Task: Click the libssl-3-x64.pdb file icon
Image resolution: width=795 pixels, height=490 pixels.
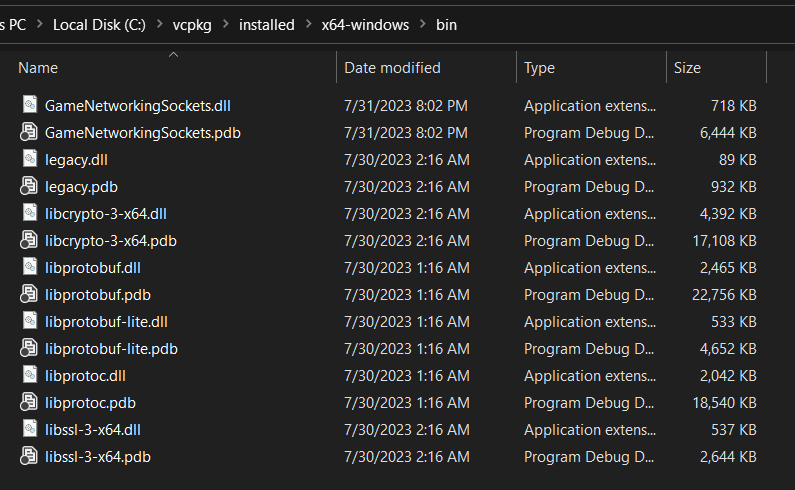Action: tap(29, 456)
